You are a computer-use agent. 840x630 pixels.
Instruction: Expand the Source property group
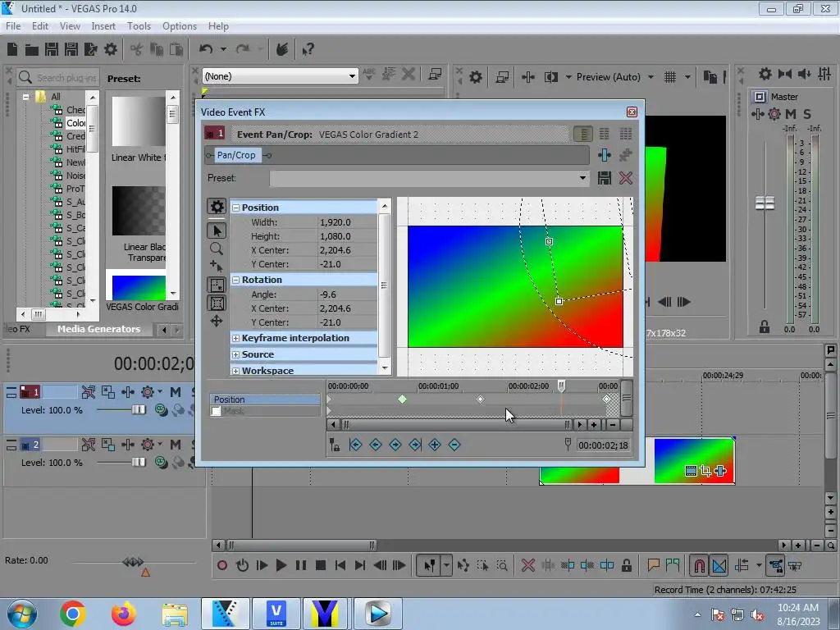[x=235, y=354]
